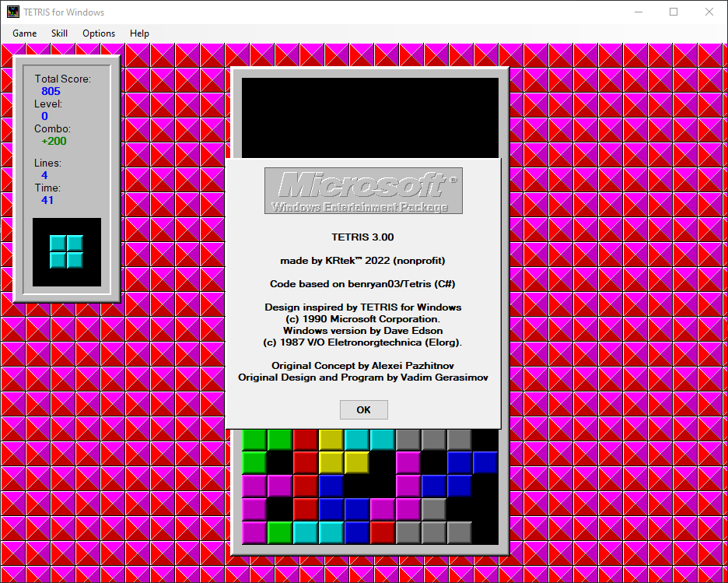Click 'Design inspired by TETRIS for Windows'

[362, 307]
